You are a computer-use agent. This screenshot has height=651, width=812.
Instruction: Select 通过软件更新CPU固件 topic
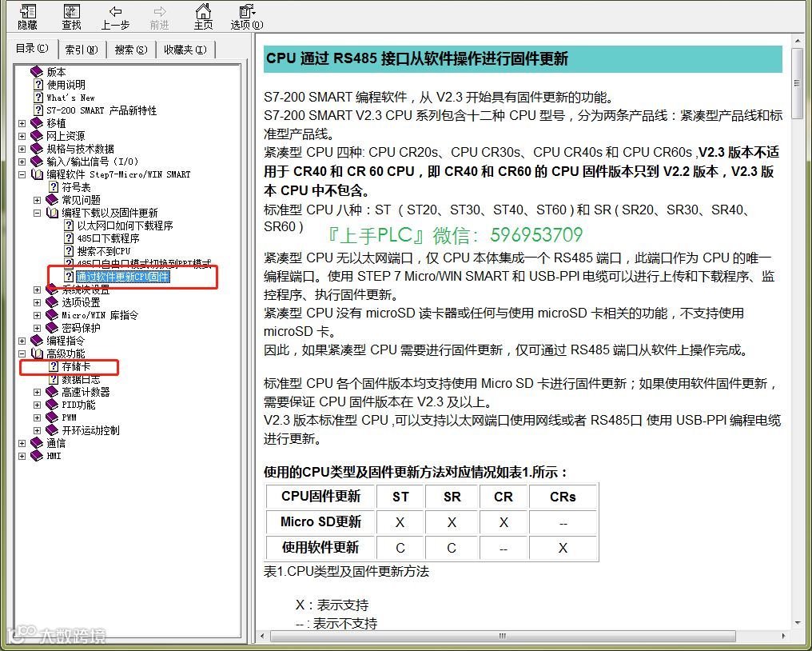click(x=123, y=277)
